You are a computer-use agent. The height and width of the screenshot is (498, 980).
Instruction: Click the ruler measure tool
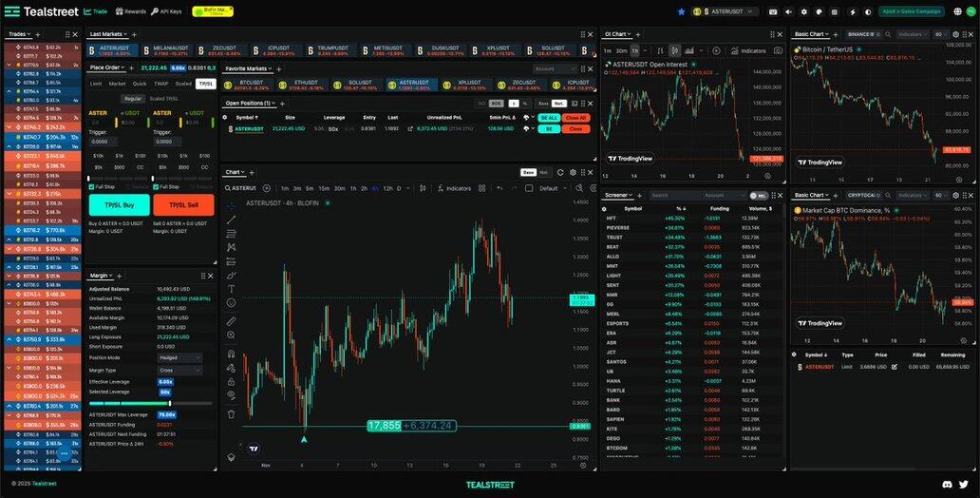[231, 321]
